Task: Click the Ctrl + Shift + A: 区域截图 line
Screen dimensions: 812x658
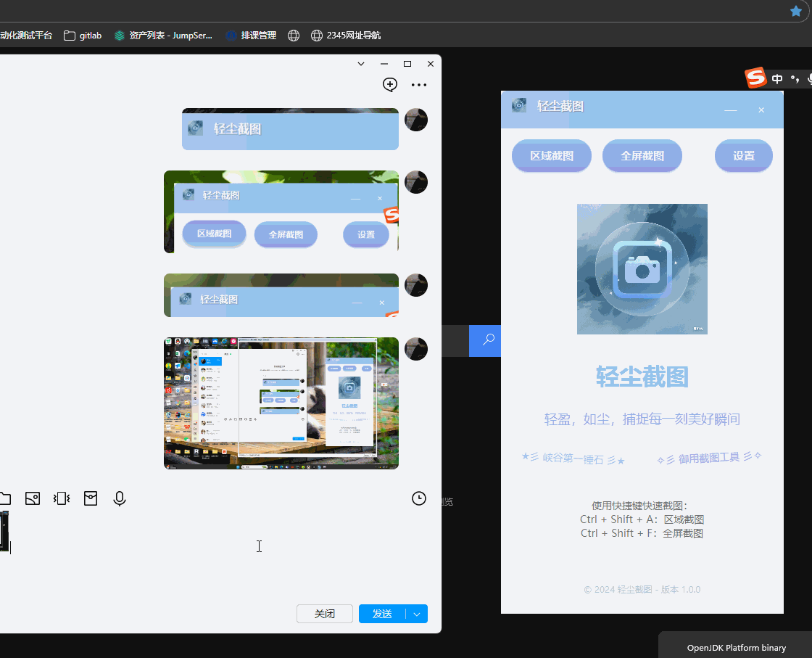Action: [x=642, y=519]
